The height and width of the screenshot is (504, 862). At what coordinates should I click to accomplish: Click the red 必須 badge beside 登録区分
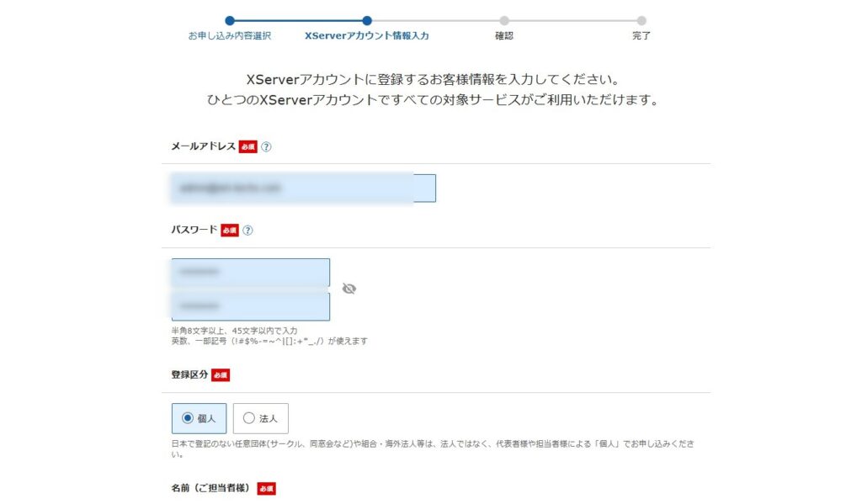[221, 375]
